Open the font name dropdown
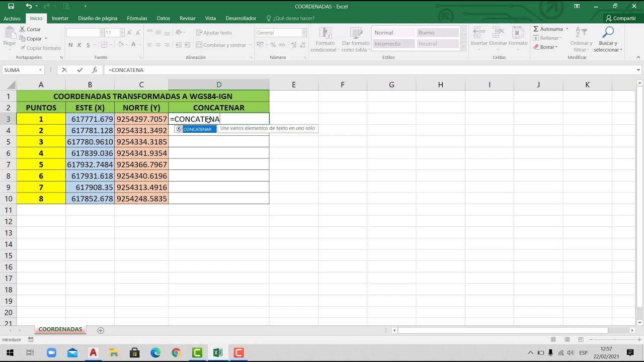Image resolution: width=644 pixels, height=362 pixels. pos(102,33)
